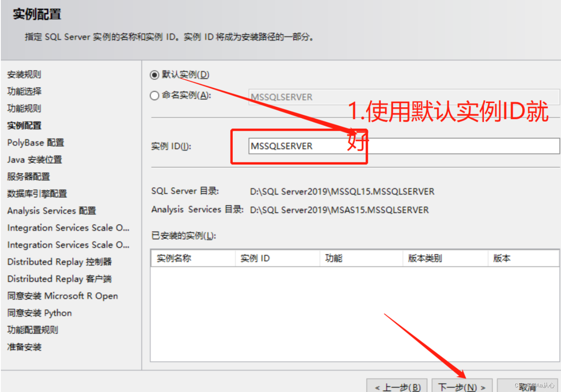Click the 实例 ID(I) label
Screen dimensions: 561x392
pyautogui.click(x=171, y=146)
